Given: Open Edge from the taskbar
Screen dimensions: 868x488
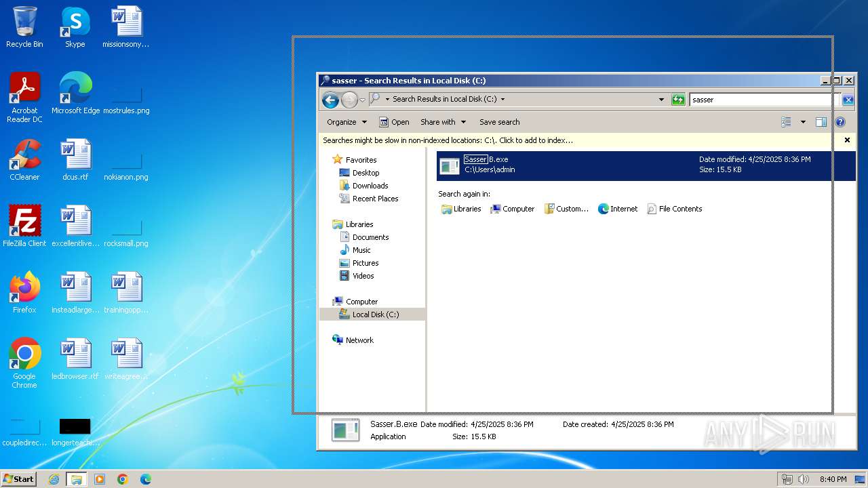Looking at the screenshot, I should tap(146, 479).
